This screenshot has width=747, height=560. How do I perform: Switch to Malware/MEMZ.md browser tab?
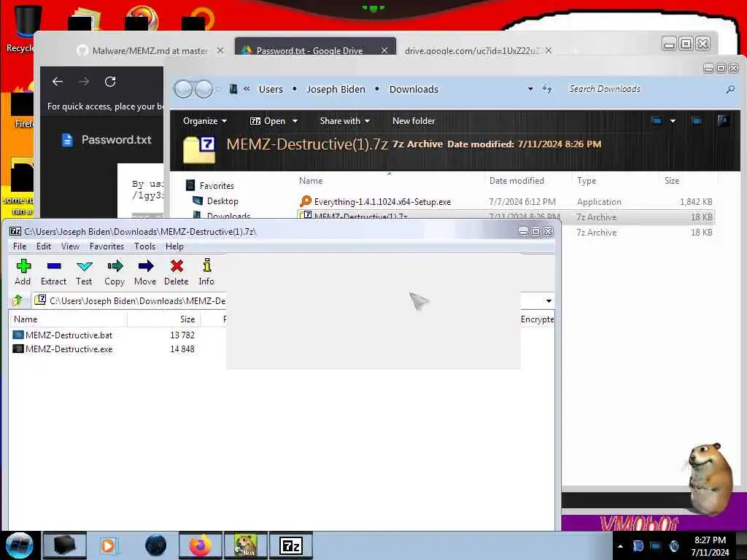150,50
